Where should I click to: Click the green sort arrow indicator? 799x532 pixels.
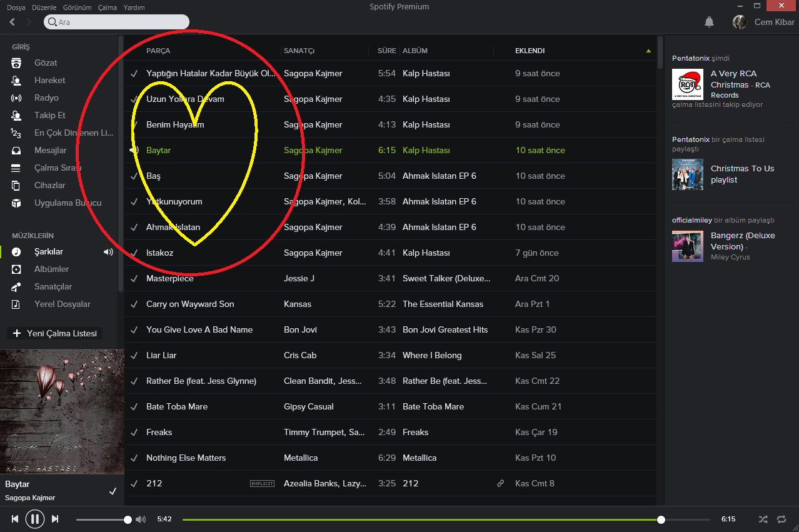click(x=648, y=51)
